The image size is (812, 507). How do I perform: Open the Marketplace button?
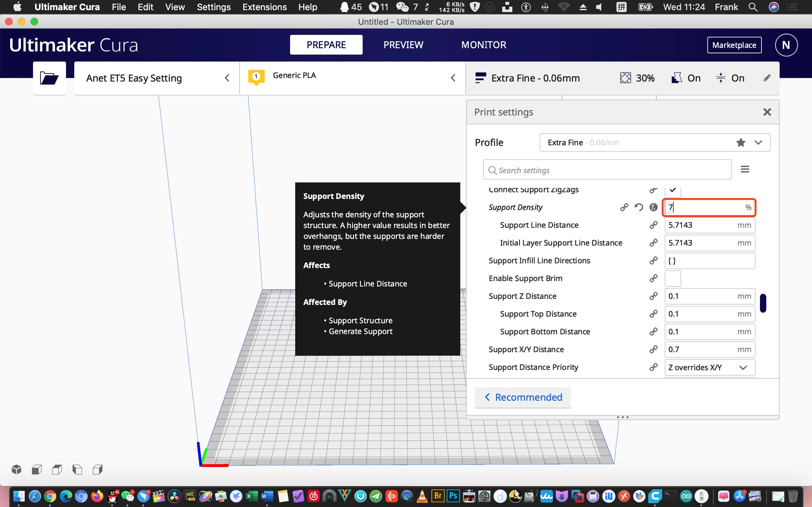[734, 45]
